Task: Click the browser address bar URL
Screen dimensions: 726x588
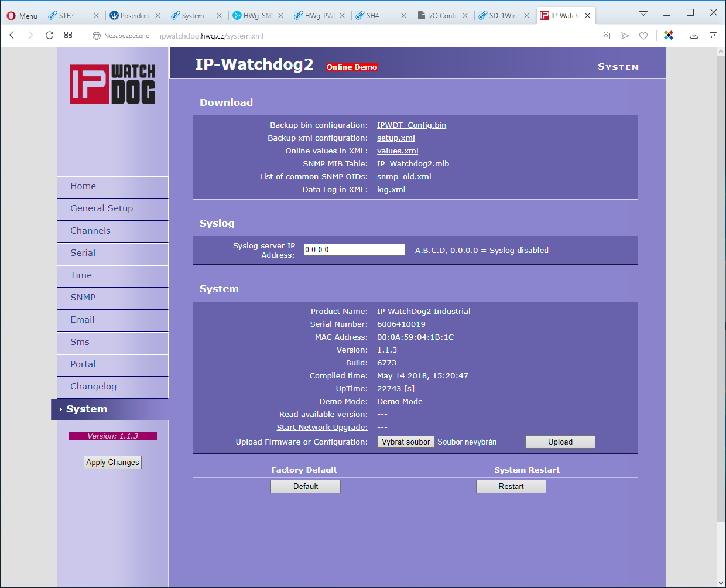Action: pos(212,36)
